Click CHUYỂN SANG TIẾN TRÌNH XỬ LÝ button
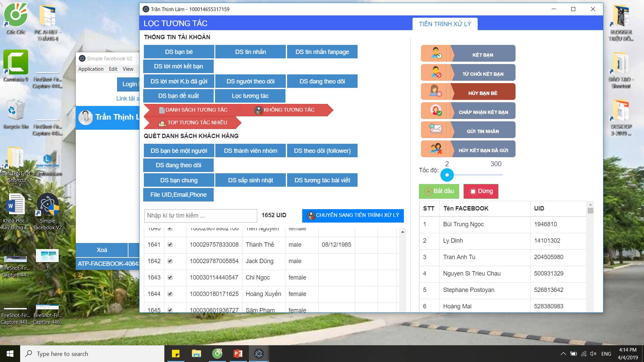The image size is (644, 362). 353,216
